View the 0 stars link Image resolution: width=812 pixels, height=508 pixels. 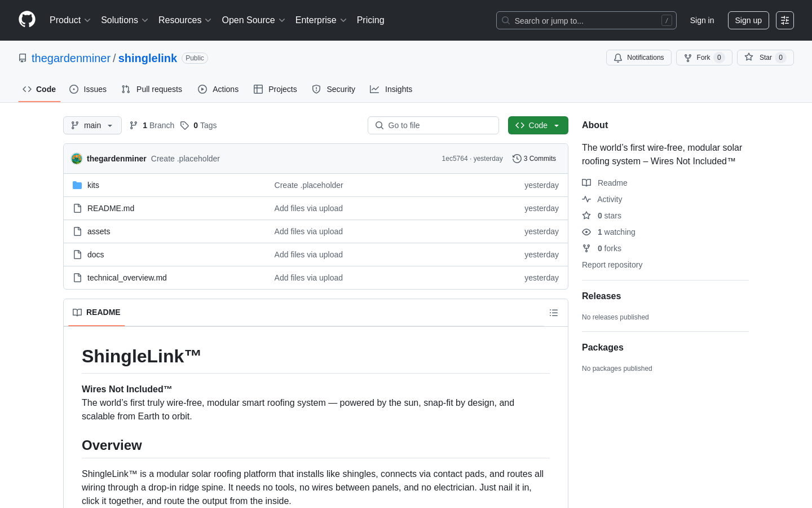[602, 216]
